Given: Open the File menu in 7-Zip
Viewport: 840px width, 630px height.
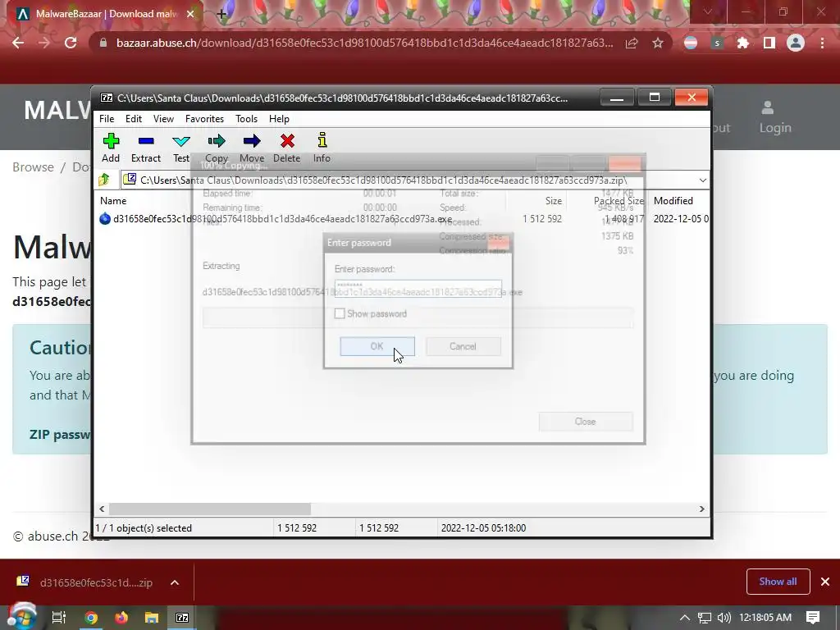Looking at the screenshot, I should pos(107,119).
